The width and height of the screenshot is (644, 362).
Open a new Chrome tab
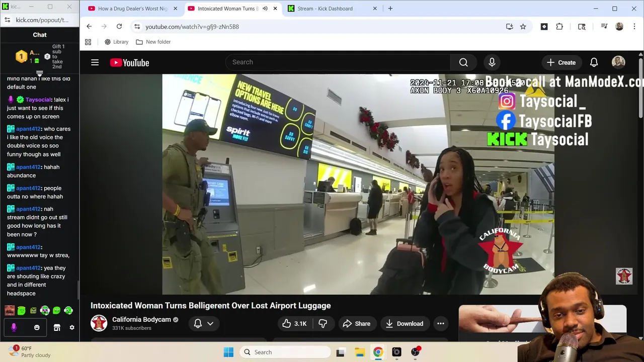[390, 9]
